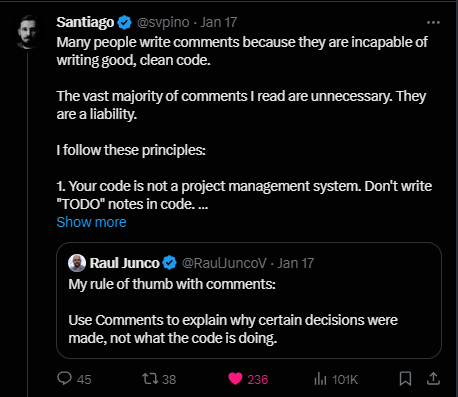Open Raul Junco's small avatar
This screenshot has height=397, width=458.
77,263
